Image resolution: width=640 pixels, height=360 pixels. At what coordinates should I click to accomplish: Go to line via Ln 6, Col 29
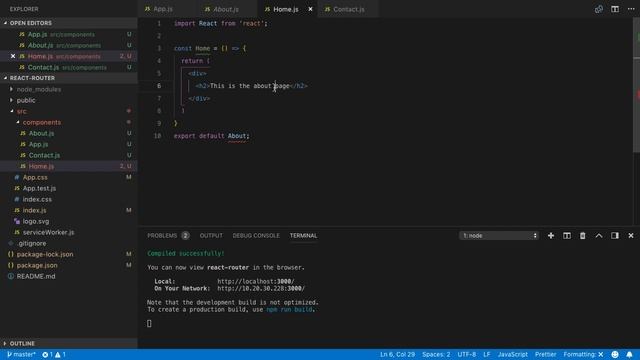(x=397, y=354)
